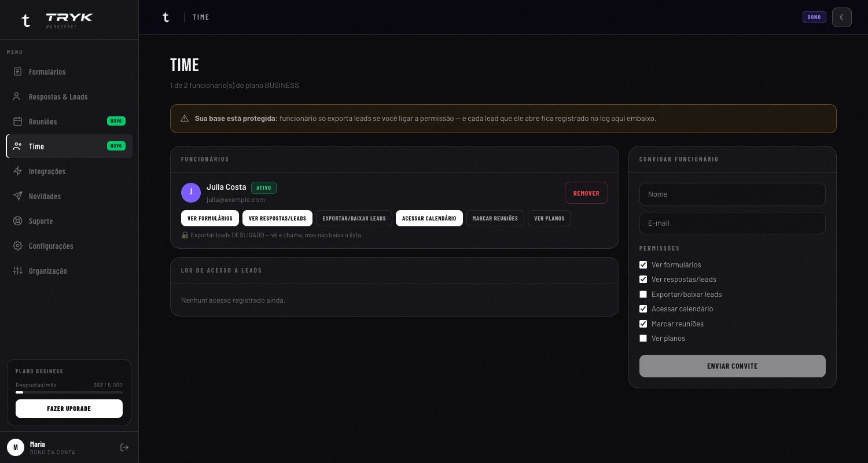The image size is (868, 463).
Task: Click Maria's M avatar in the sidebar
Action: [16, 447]
